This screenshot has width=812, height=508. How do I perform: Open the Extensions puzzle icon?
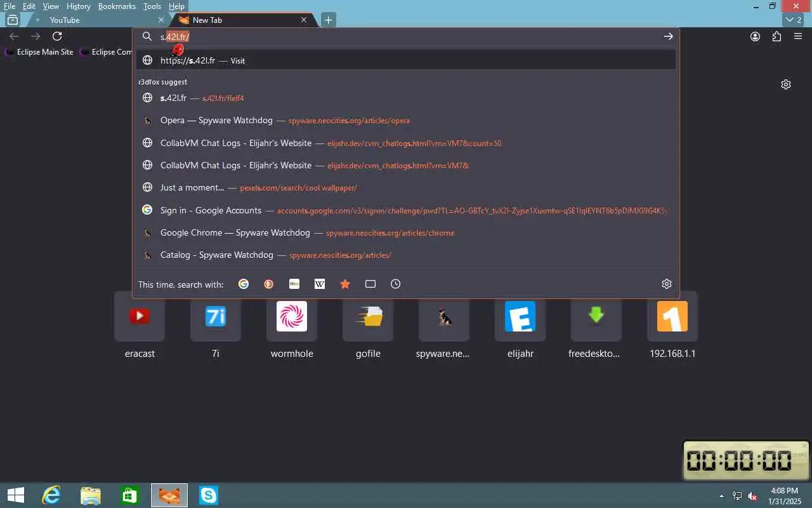[776, 36]
